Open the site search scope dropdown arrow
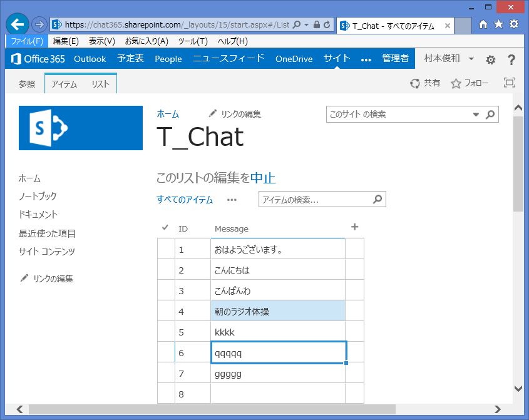The width and height of the screenshot is (529, 420). [x=476, y=115]
